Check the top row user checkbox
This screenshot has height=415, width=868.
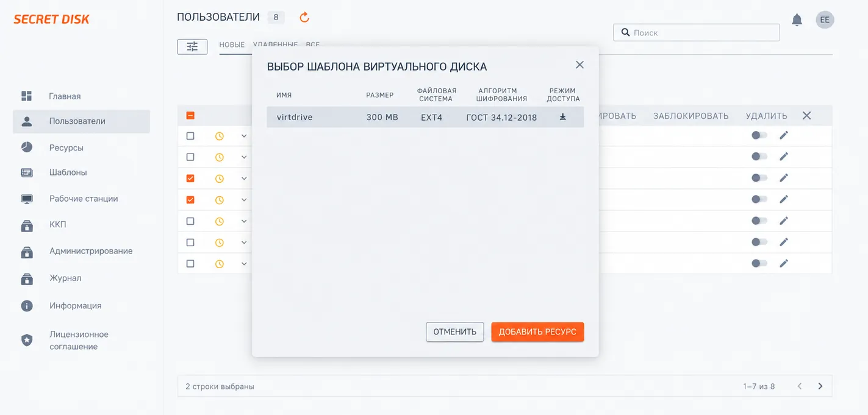(190, 136)
